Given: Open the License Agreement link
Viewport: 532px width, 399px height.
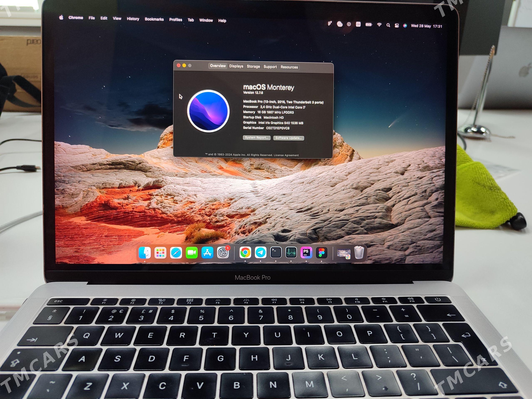Looking at the screenshot, I should 286,155.
